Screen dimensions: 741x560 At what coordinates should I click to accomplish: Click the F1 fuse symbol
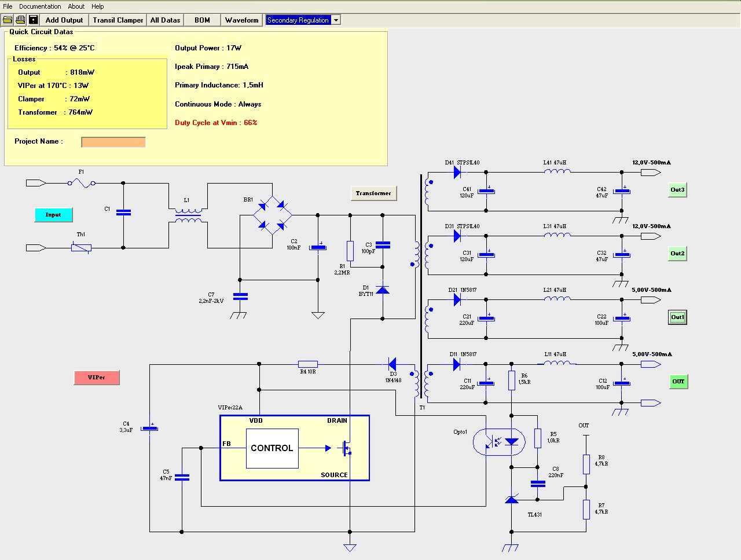pyautogui.click(x=82, y=183)
